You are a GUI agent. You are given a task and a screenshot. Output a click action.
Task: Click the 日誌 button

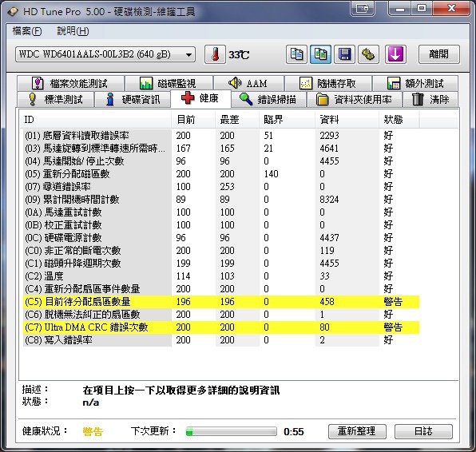[423, 431]
